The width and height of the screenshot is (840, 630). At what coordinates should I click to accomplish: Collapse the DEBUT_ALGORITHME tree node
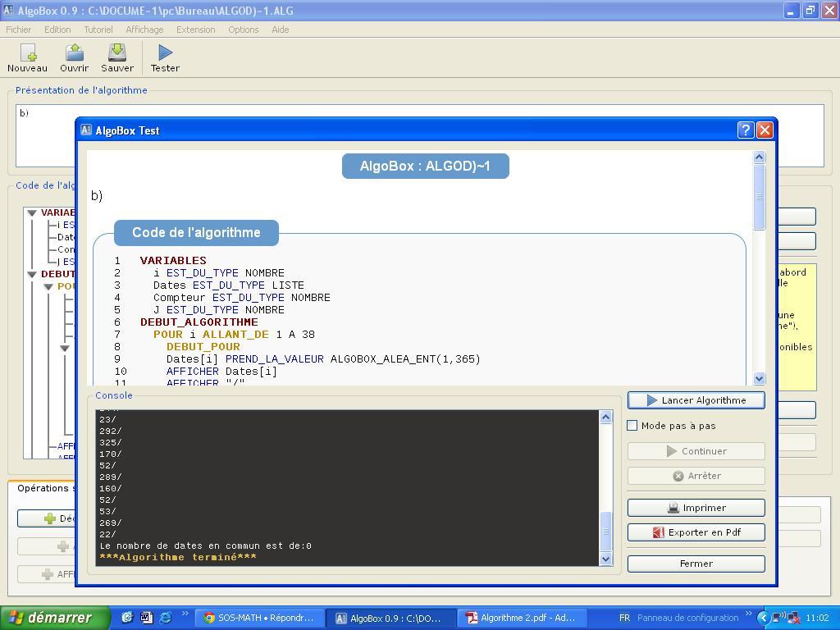pos(32,275)
